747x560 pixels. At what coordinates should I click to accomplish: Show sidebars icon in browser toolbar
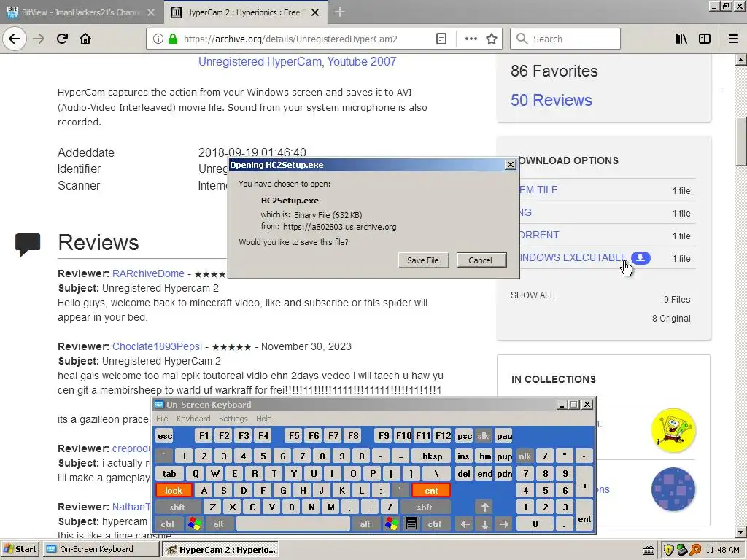tap(705, 39)
